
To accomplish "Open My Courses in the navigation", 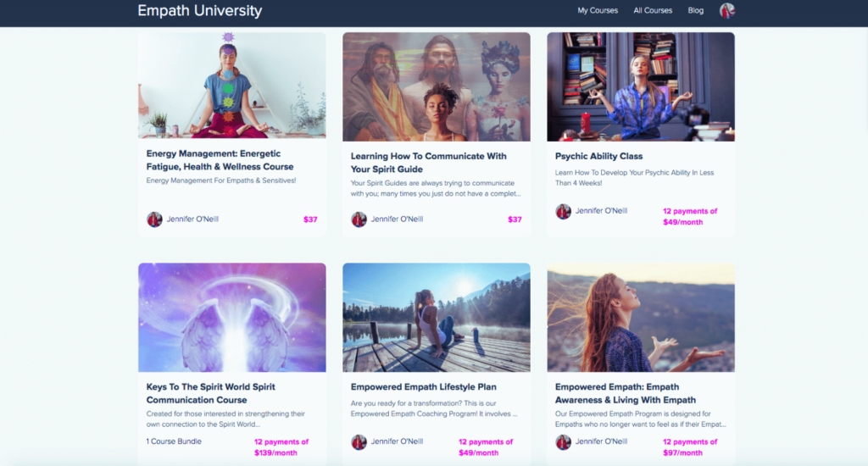I will coord(598,10).
